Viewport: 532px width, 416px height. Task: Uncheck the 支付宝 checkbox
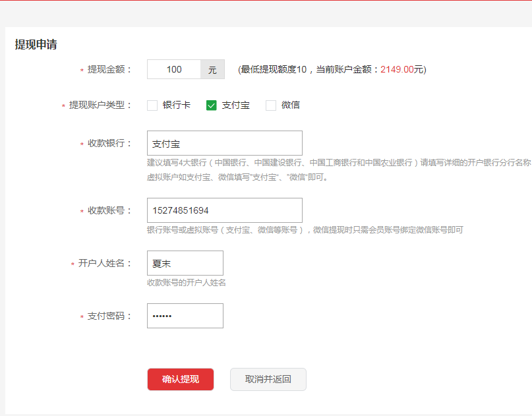(x=212, y=105)
